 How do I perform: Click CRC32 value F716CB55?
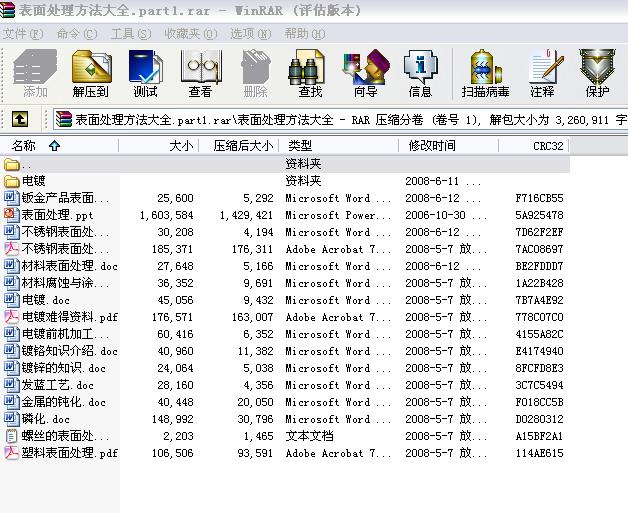click(539, 198)
